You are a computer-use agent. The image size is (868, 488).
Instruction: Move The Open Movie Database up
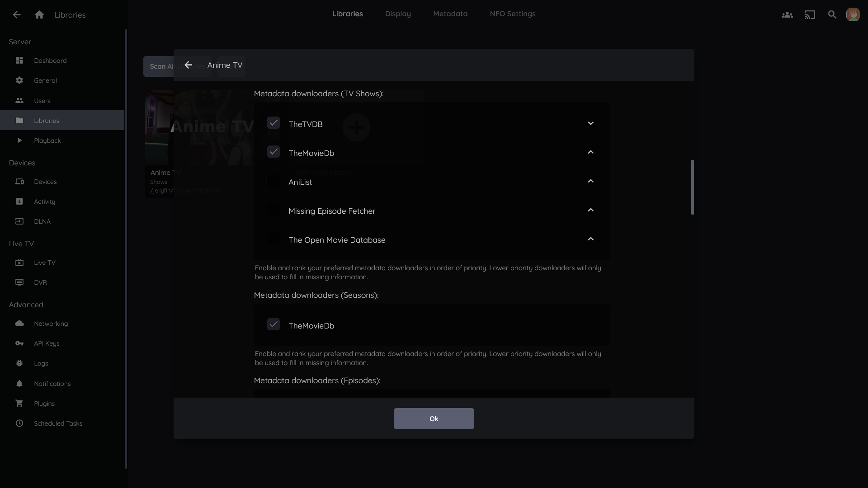tap(590, 239)
